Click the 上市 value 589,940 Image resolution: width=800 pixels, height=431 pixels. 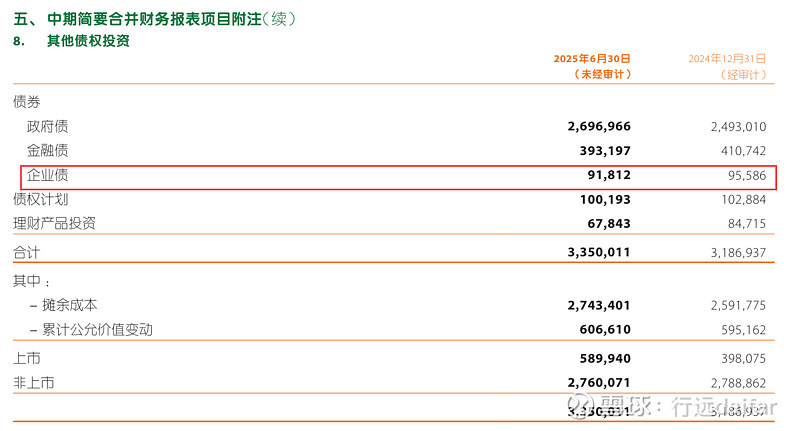coord(605,359)
